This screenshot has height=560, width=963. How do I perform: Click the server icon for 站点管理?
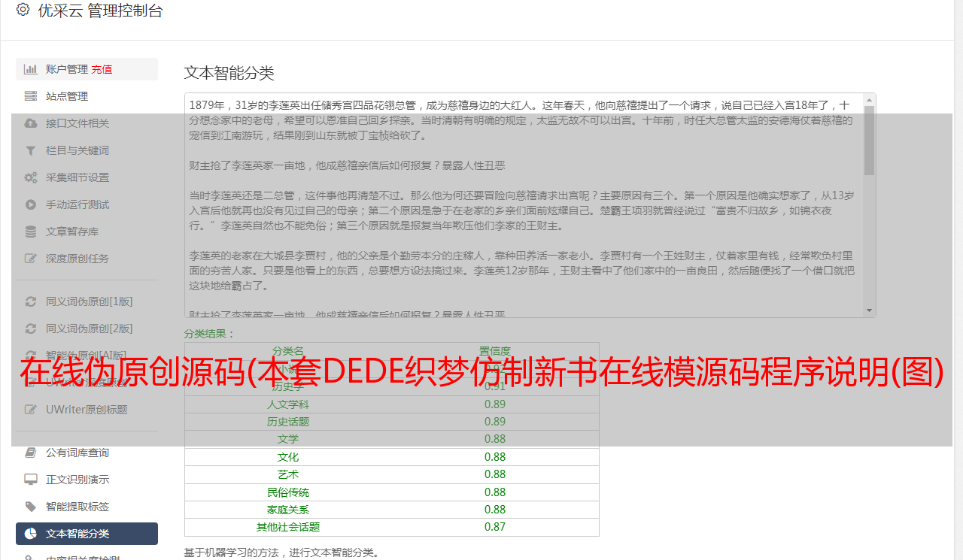(30, 96)
